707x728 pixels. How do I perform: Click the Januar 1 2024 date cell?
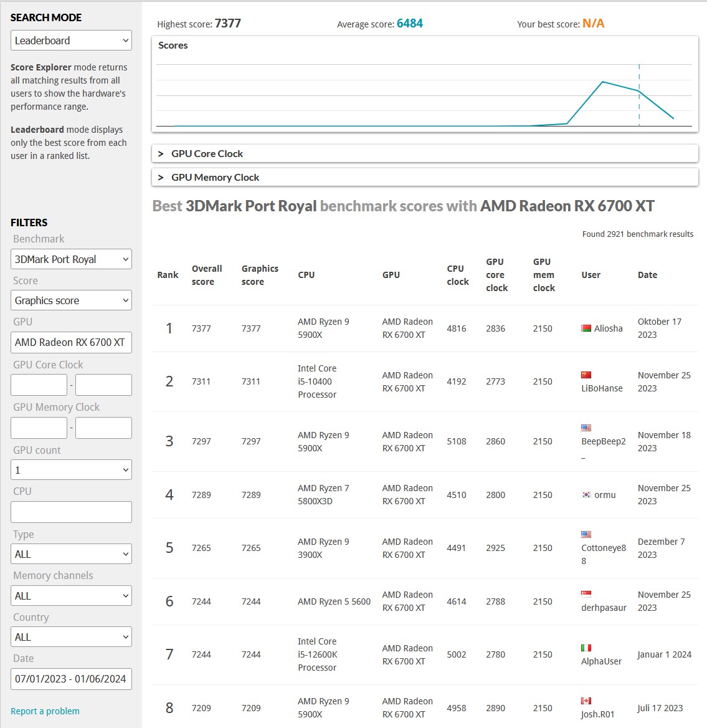664,654
